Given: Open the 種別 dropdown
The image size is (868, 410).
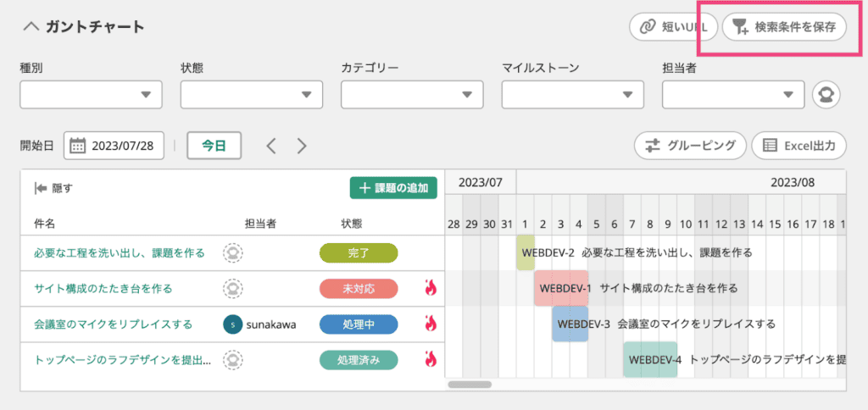Looking at the screenshot, I should click(x=91, y=95).
